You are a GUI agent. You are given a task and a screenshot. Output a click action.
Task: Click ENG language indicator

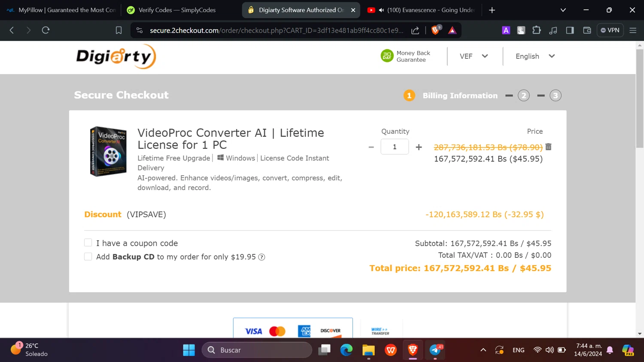(519, 350)
